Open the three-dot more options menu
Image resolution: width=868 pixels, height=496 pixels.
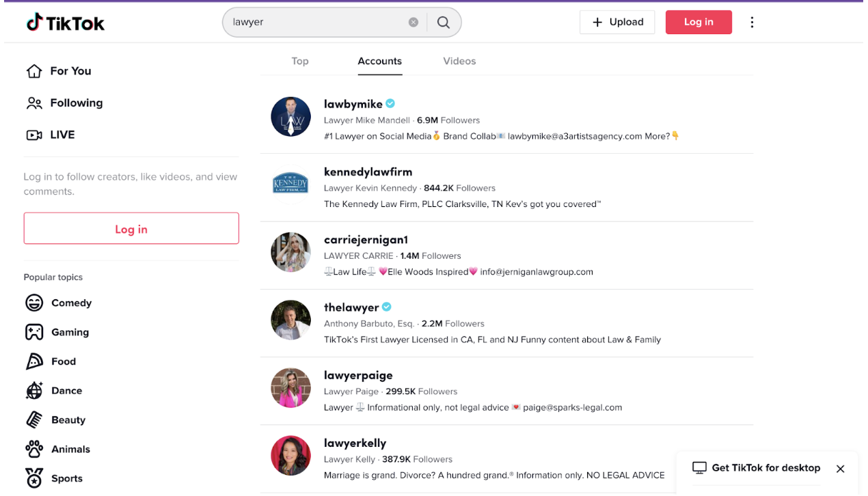tap(752, 23)
